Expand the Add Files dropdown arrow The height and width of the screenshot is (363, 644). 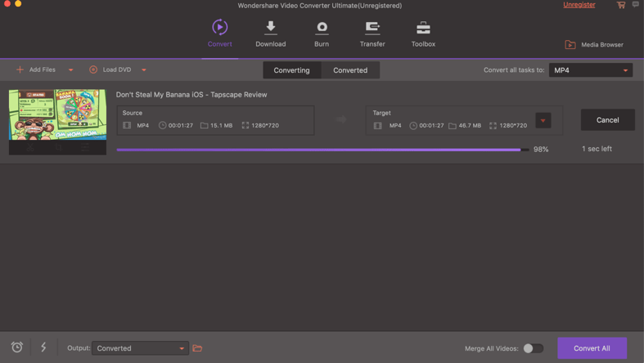(70, 70)
